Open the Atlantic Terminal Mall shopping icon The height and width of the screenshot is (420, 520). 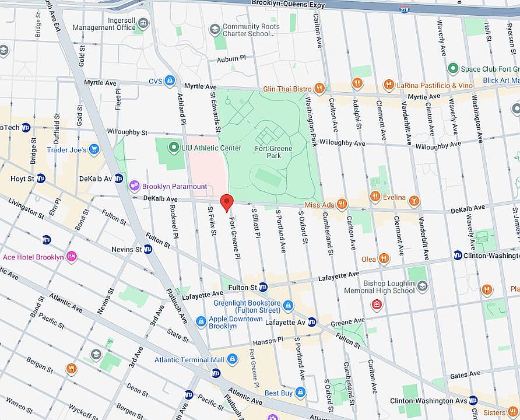233,359
